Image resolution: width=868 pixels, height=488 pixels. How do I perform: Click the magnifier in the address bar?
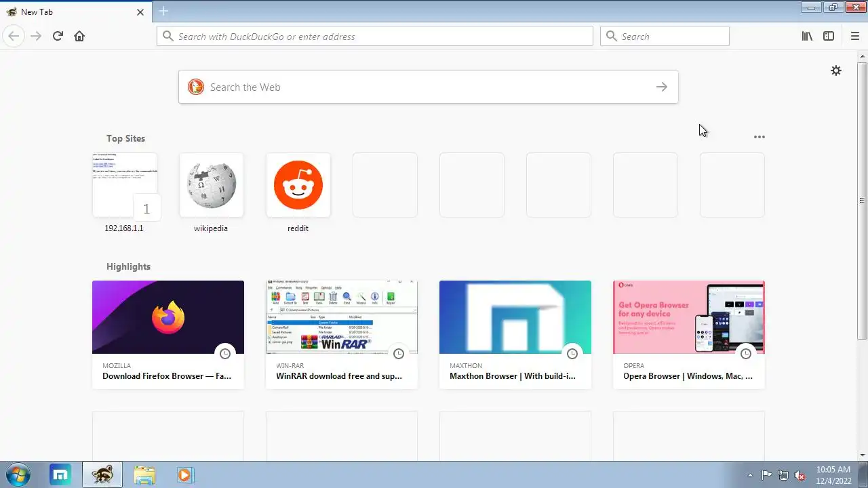[x=167, y=37]
